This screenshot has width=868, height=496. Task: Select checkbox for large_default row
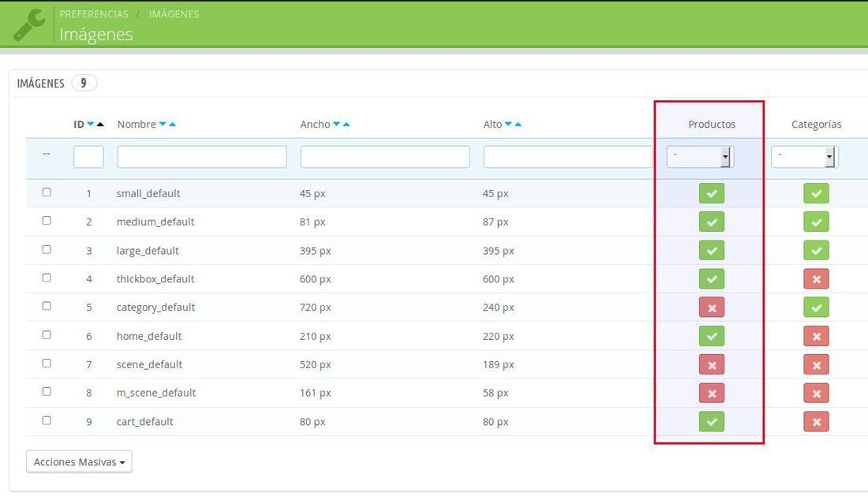47,249
